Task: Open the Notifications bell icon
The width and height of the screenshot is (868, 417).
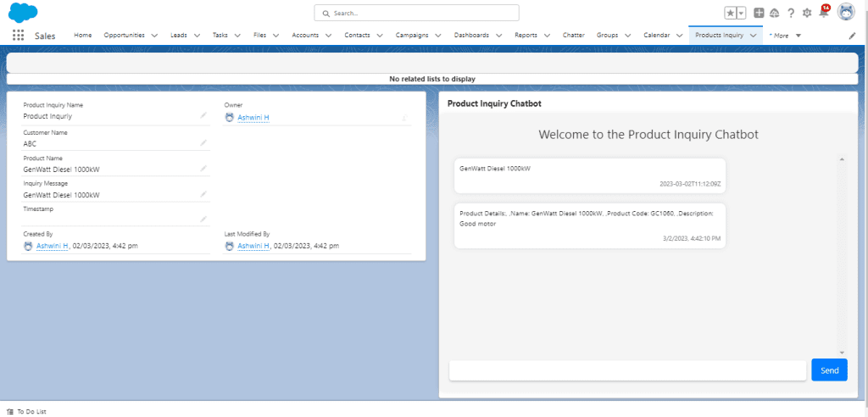Action: [x=824, y=12]
